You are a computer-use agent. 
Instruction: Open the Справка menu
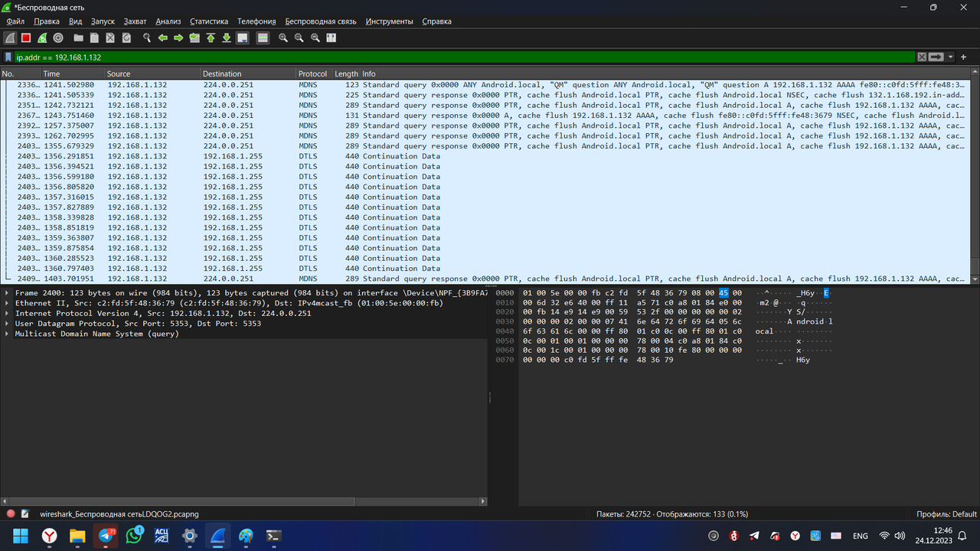pyautogui.click(x=436, y=21)
